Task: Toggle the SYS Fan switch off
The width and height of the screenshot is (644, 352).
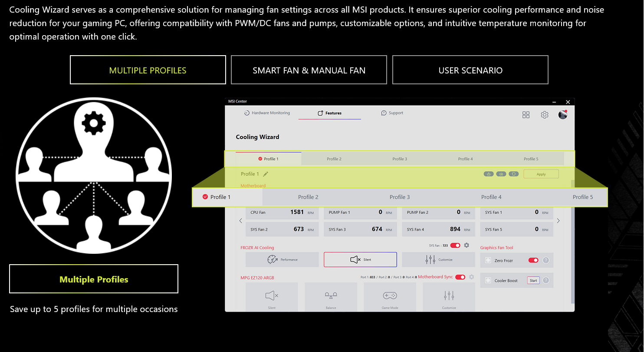Action: coord(455,246)
